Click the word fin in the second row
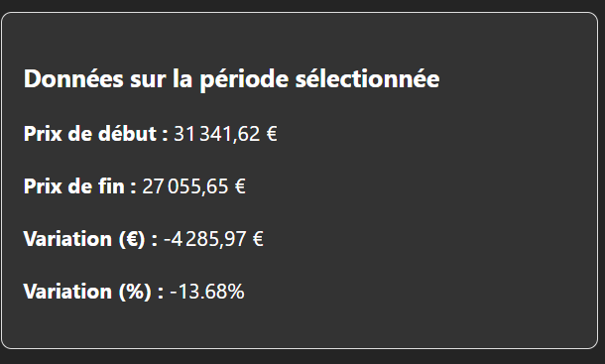 (x=111, y=186)
